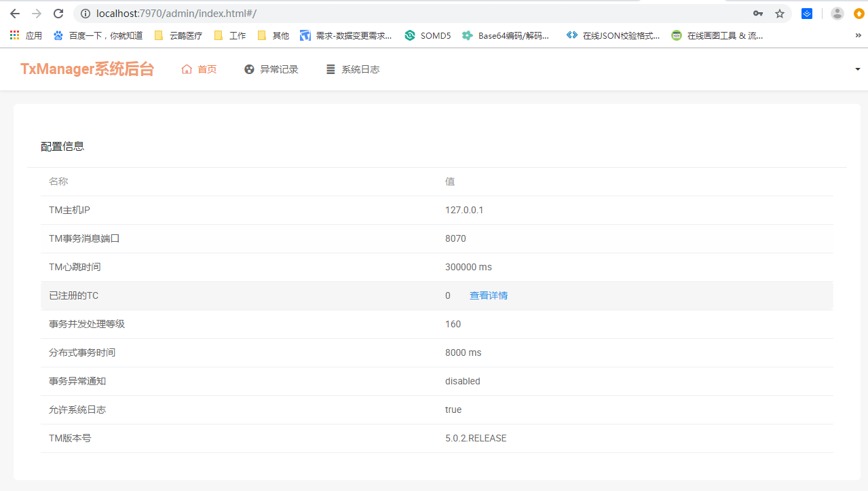Open the apps grid shortcut icon
Viewport: 868px width, 491px height.
(15, 35)
